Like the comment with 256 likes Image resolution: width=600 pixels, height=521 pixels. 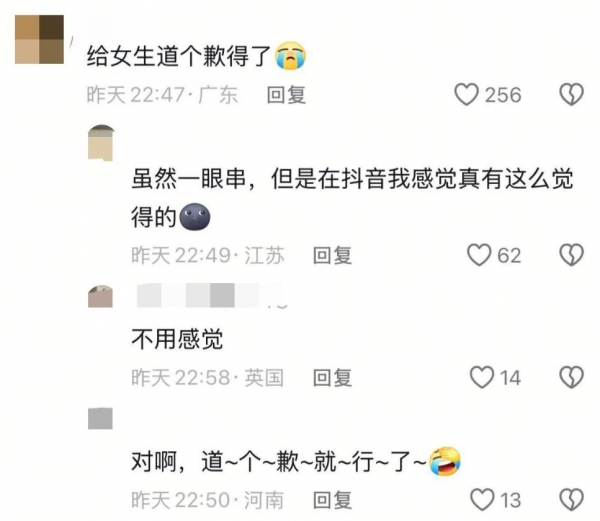coord(466,94)
